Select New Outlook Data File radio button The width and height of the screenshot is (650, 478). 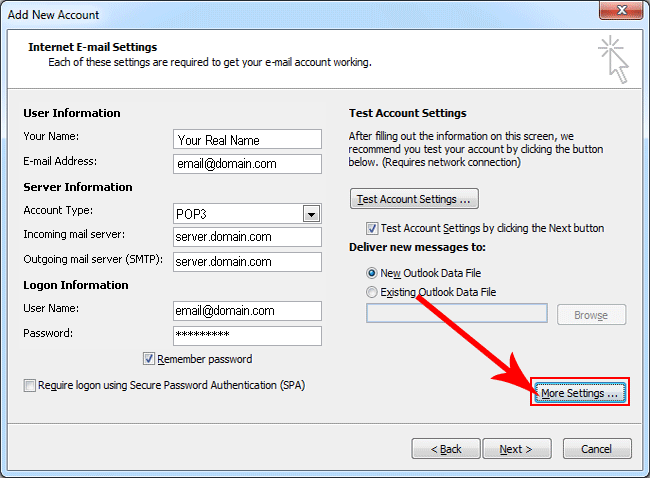(x=372, y=273)
